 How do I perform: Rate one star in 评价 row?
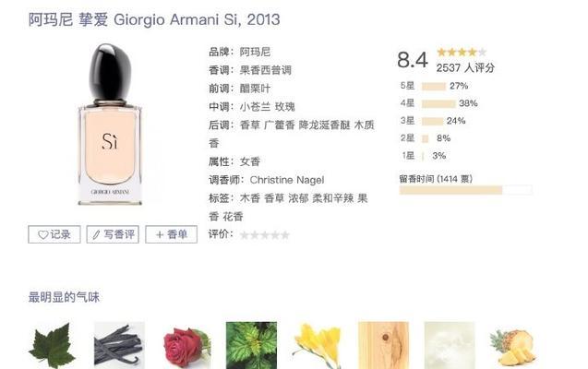pos(245,235)
